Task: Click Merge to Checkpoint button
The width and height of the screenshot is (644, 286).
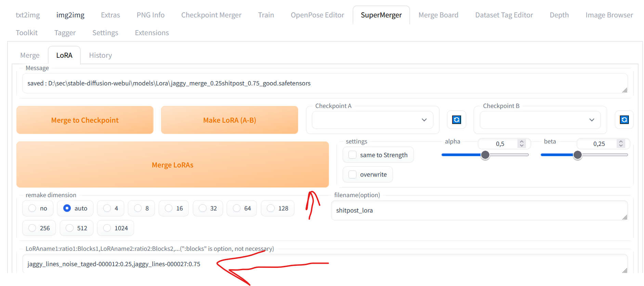Action: 85,120
